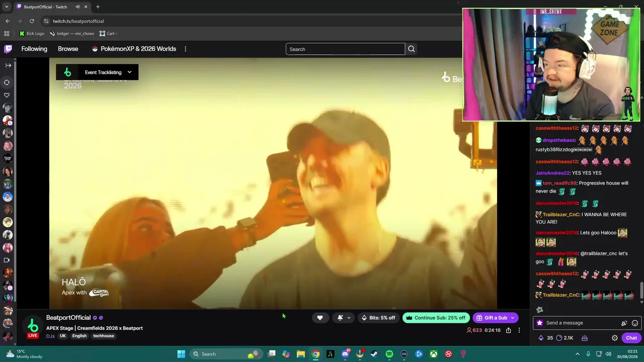The image size is (644, 362).
Task: Click the circular target icon in left sidebar
Action: [x=7, y=82]
